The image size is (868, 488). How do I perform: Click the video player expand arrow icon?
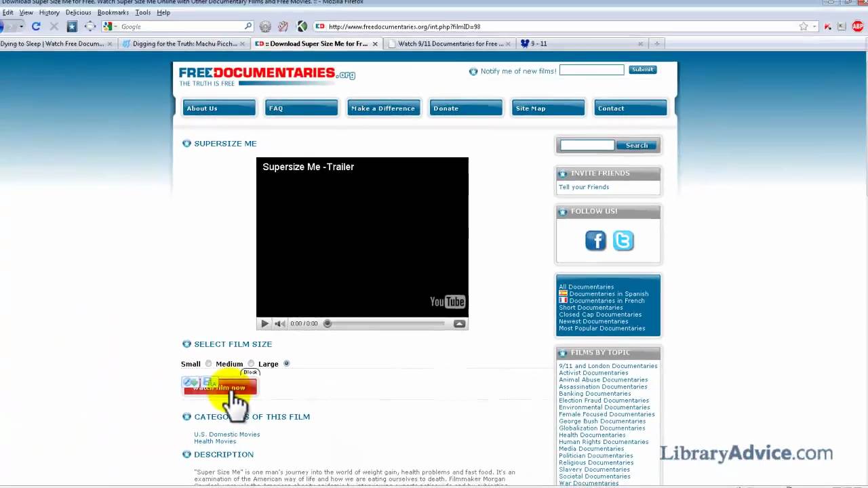459,323
